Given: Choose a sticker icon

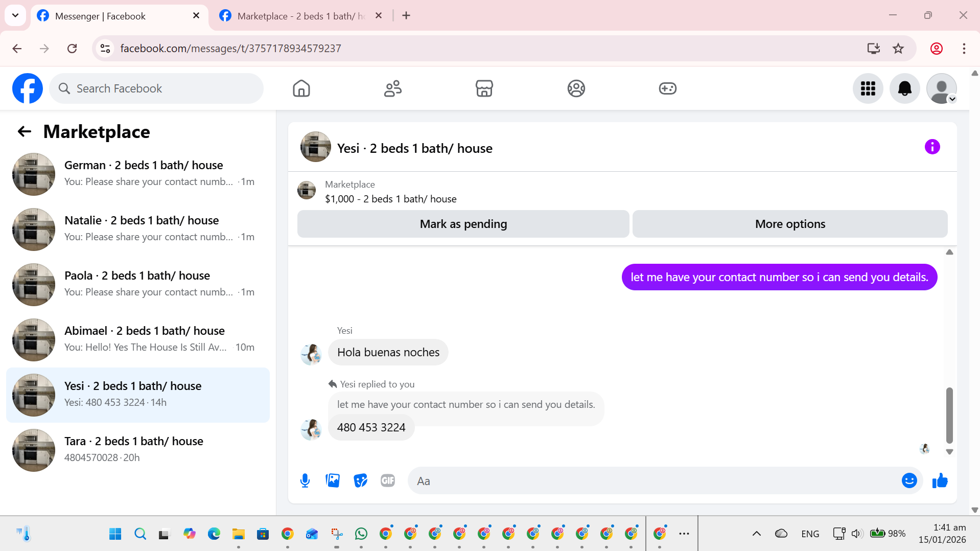Looking at the screenshot, I should [x=360, y=481].
